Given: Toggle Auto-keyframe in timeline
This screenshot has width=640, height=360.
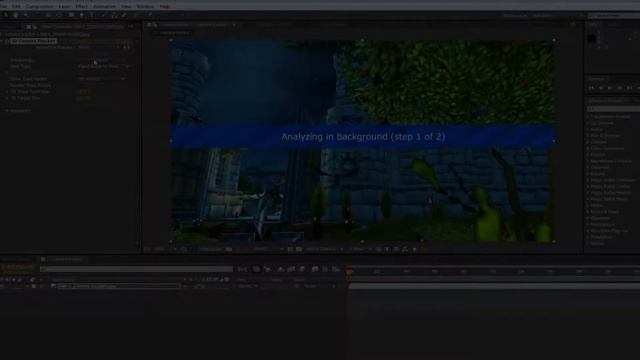Looking at the screenshot, I should click(x=325, y=269).
